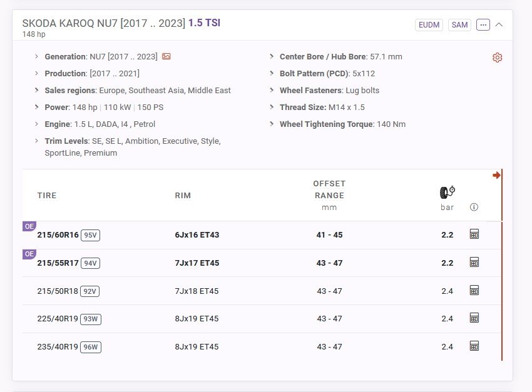Image resolution: width=532 pixels, height=392 pixels.
Task: Click the tire pressure info icon
Action: [474, 207]
